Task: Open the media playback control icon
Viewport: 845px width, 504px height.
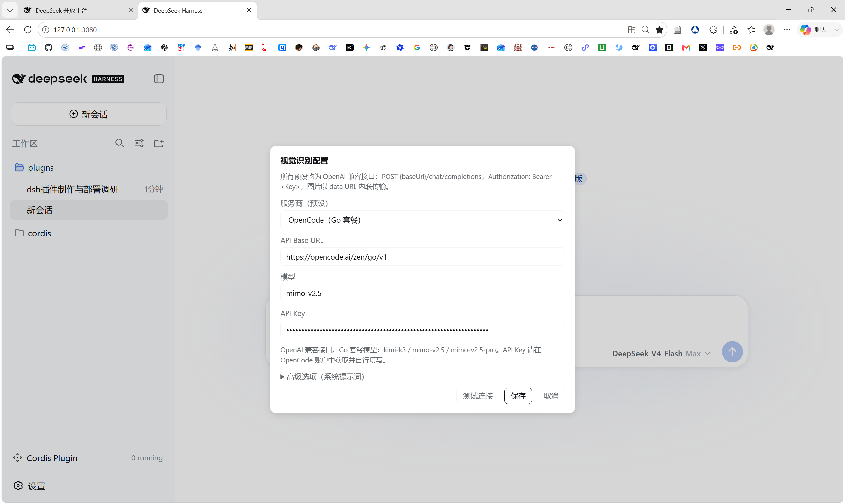Action: 733,30
